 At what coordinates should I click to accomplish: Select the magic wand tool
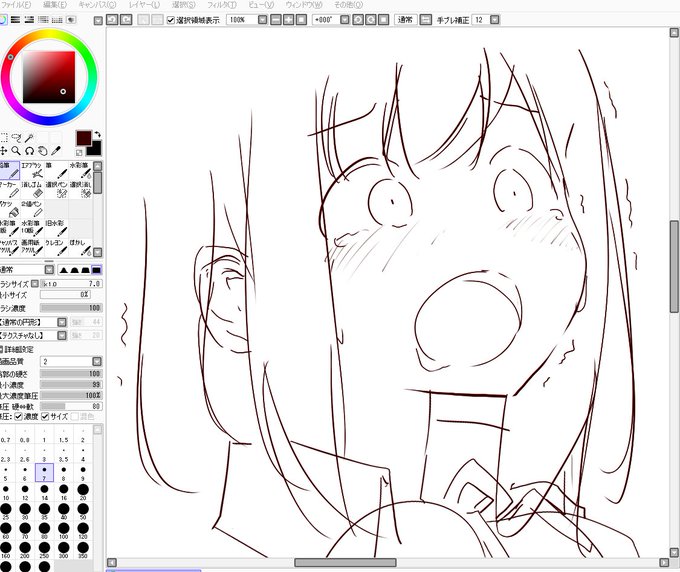point(29,138)
